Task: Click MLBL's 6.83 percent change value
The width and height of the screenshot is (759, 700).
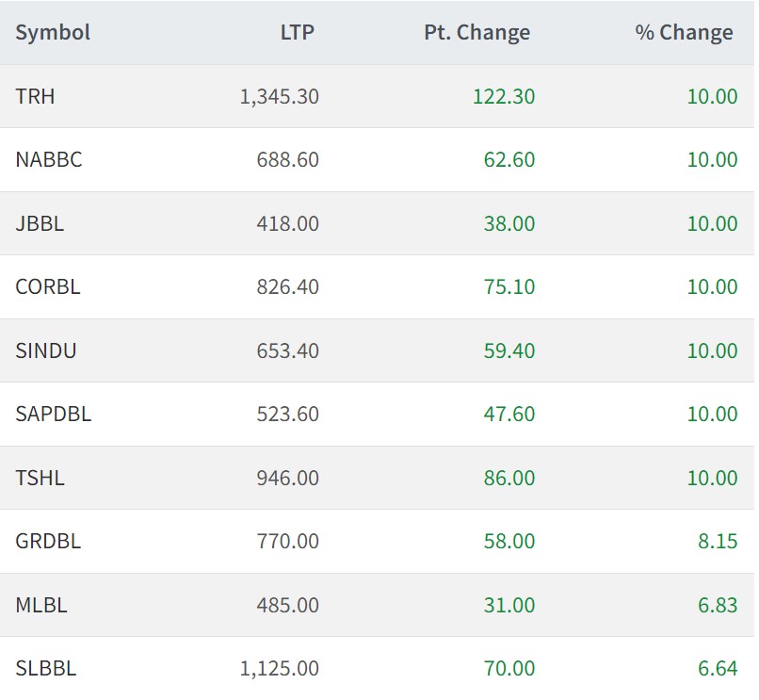Action: pos(718,605)
